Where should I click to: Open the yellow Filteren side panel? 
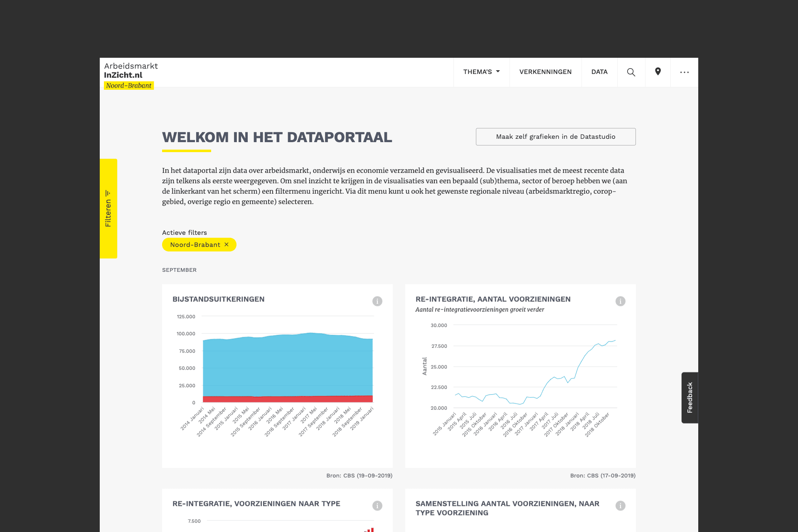click(108, 209)
